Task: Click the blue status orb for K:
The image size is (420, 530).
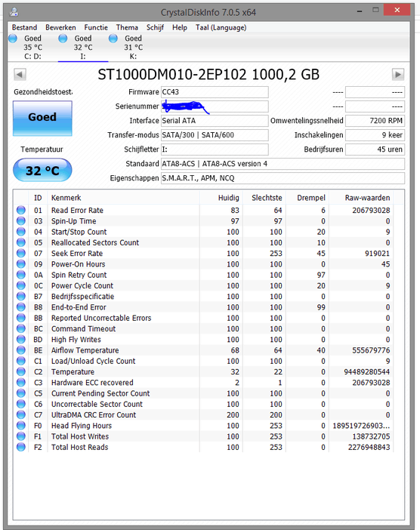Action: [113, 39]
